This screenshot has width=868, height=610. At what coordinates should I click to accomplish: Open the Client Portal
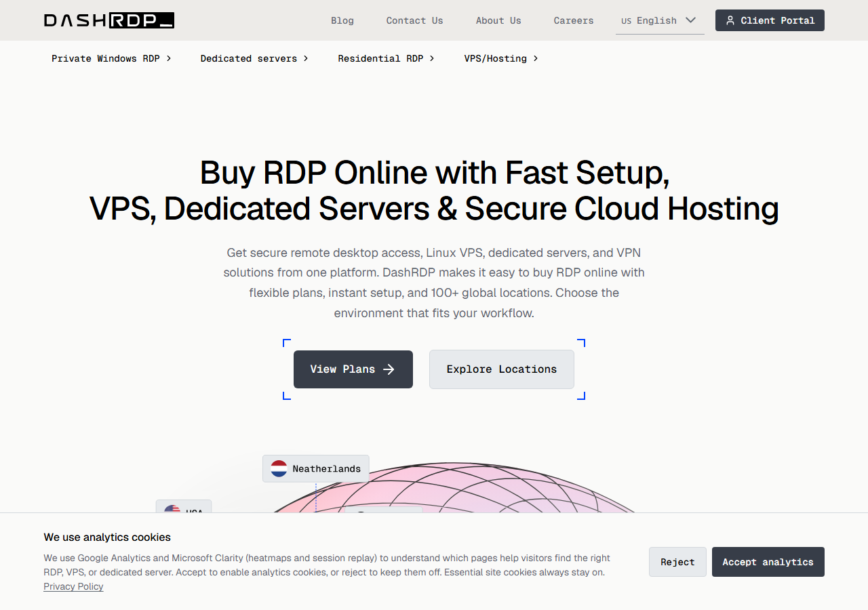[x=770, y=20]
